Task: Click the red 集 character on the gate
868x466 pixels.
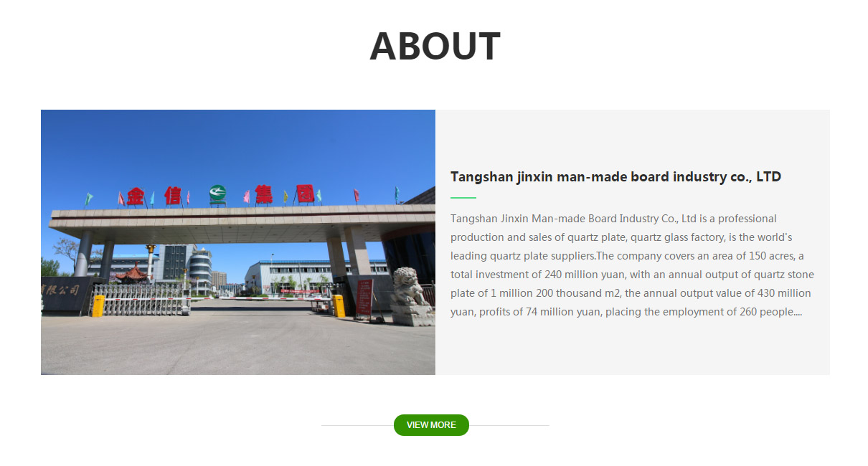Action: (264, 194)
